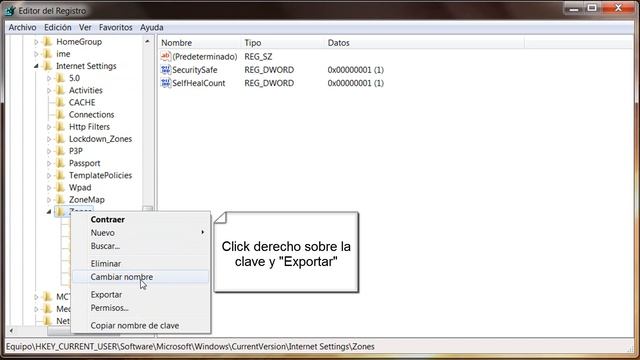Click the (Predeterminado) string value icon
Viewport: 640px width, 360px height.
pyautogui.click(x=166, y=56)
